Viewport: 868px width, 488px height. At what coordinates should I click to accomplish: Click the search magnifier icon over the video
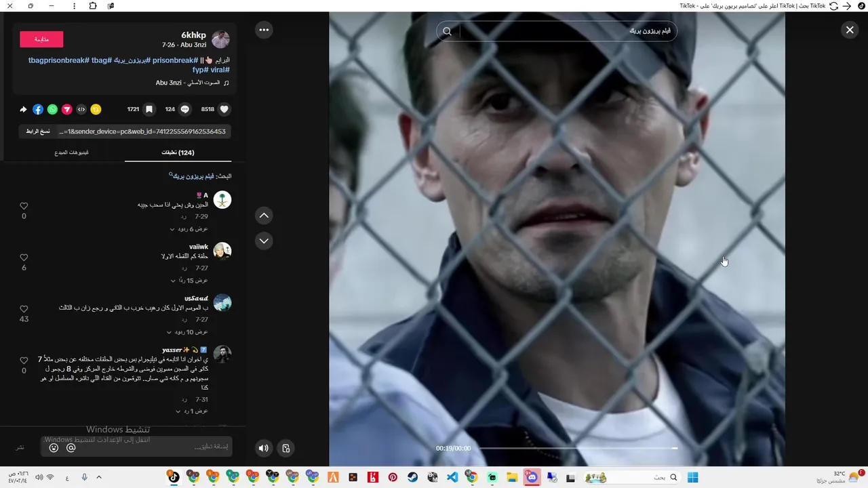click(447, 31)
